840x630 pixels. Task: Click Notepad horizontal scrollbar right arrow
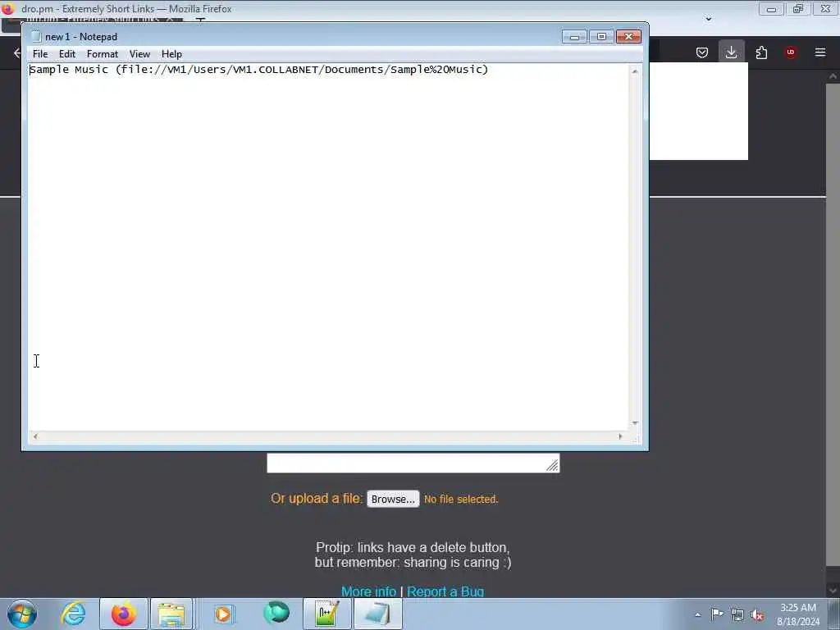[620, 436]
